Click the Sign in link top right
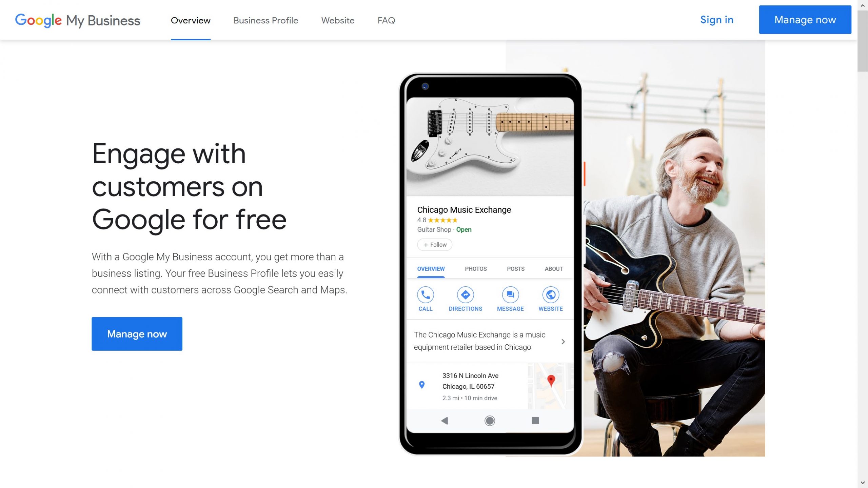The width and height of the screenshot is (868, 488). 716,20
